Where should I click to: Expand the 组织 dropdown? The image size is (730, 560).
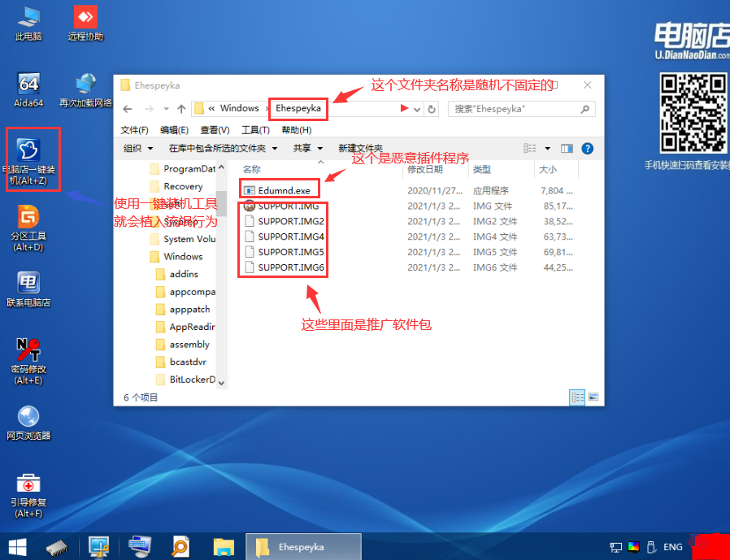[x=138, y=148]
